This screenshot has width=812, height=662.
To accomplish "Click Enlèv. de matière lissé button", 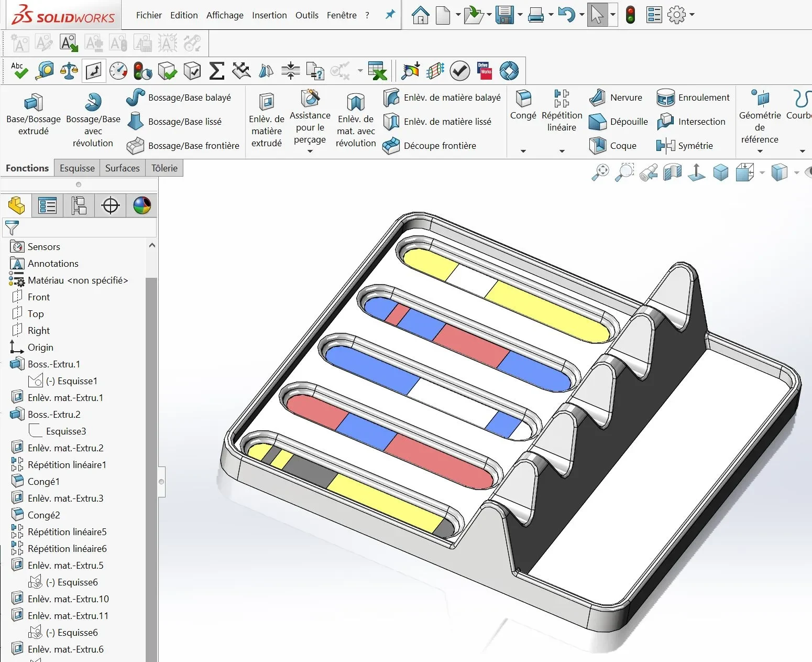I will [437, 122].
